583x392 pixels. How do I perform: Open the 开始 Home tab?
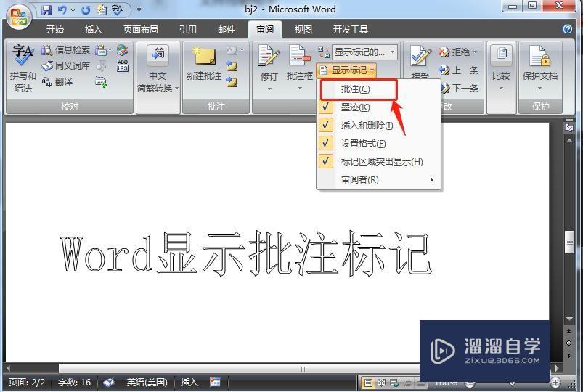click(54, 29)
